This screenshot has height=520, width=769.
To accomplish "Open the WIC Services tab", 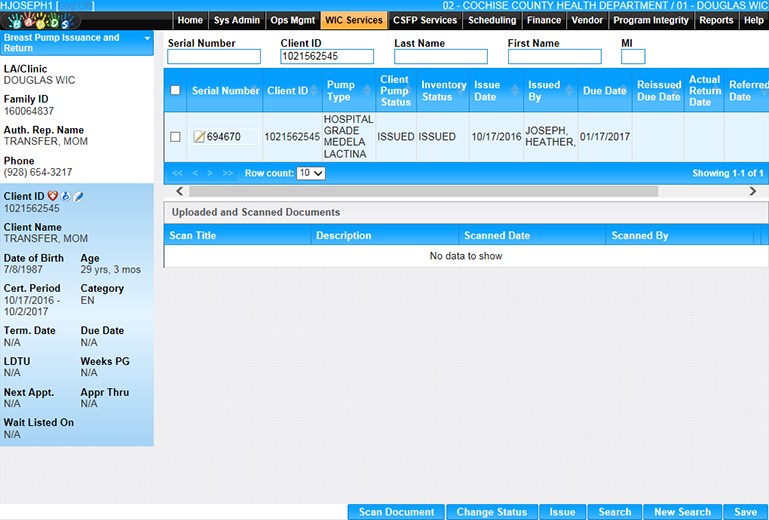I will (353, 20).
